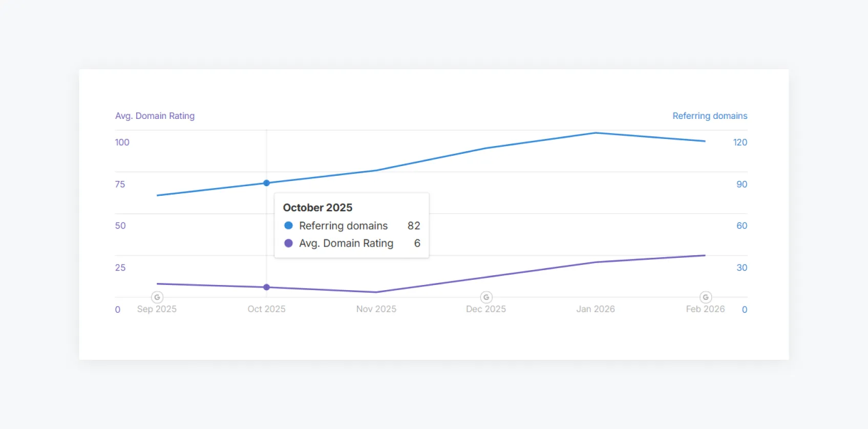Click the 120 label on Referring domains axis
The height and width of the screenshot is (429, 868).
740,142
